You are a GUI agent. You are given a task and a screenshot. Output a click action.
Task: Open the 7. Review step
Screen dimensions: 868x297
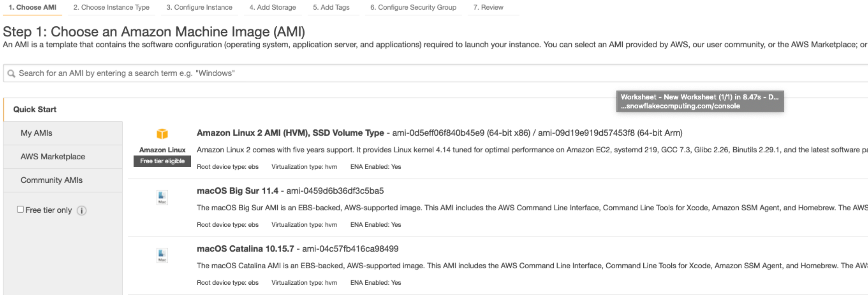488,7
